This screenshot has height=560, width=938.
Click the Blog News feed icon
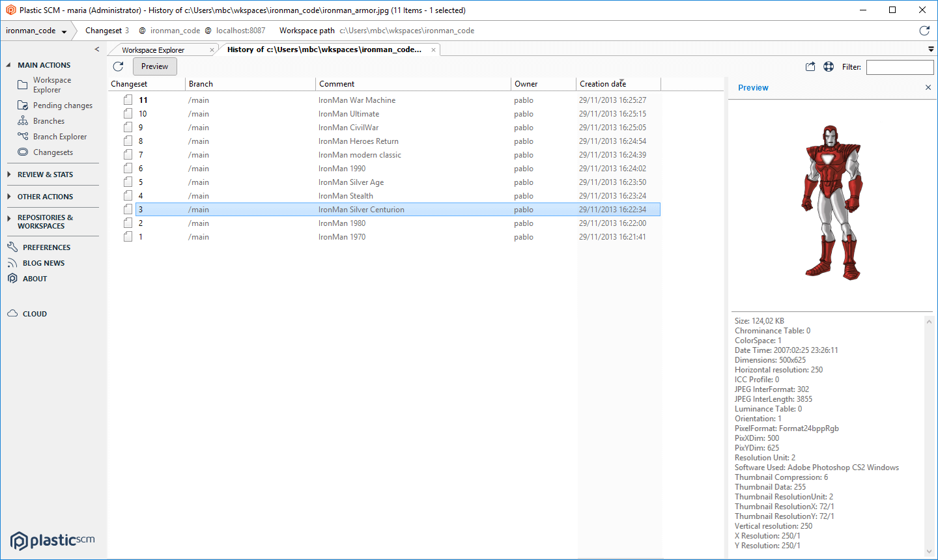point(12,263)
